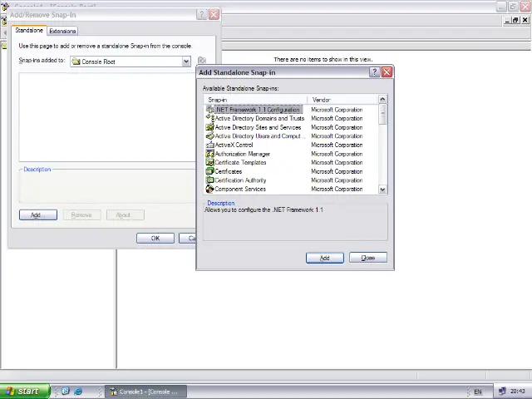
Task: Select Component Services in the list
Action: (240, 189)
